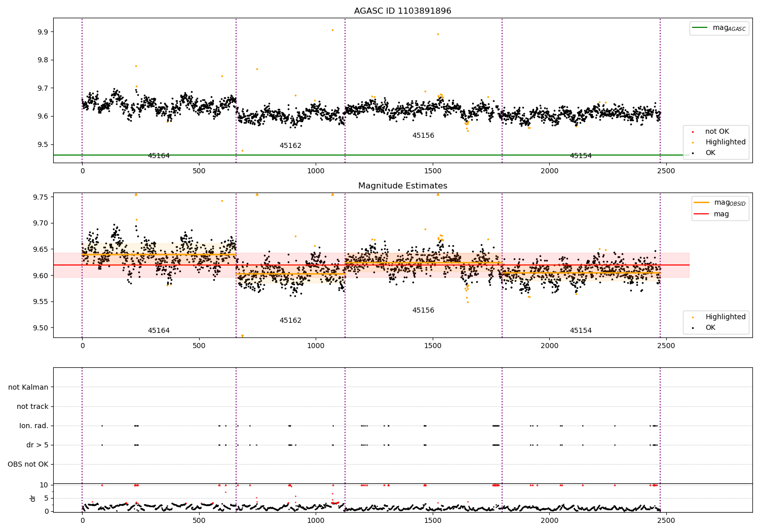This screenshot has width=760, height=532.
Task: Click the 9.9 y-axis tick label
Action: (x=43, y=32)
